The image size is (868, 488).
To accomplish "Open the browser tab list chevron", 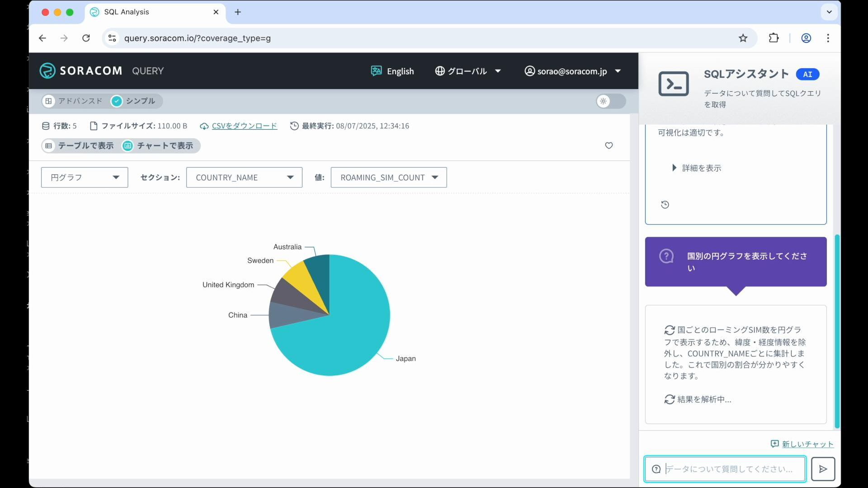I will click(829, 12).
